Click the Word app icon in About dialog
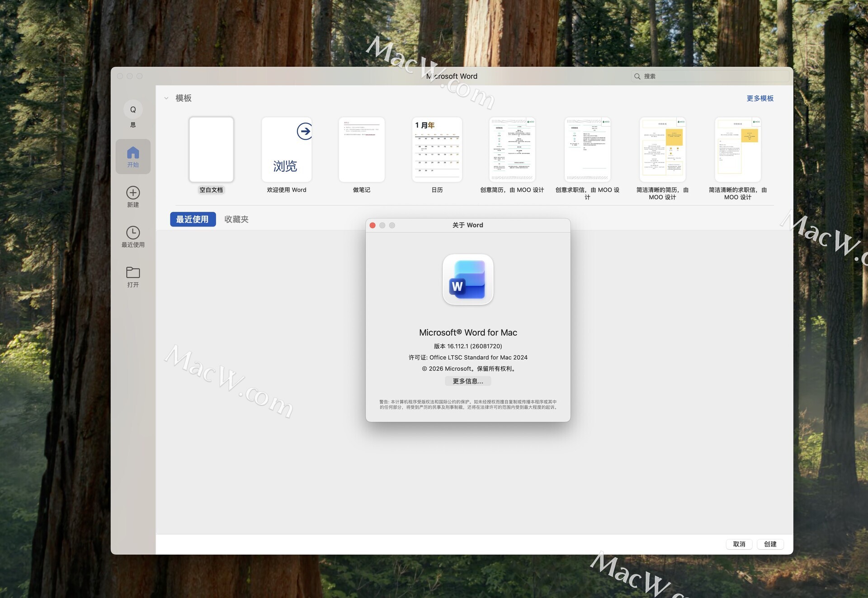This screenshot has height=598, width=868. pyautogui.click(x=468, y=280)
